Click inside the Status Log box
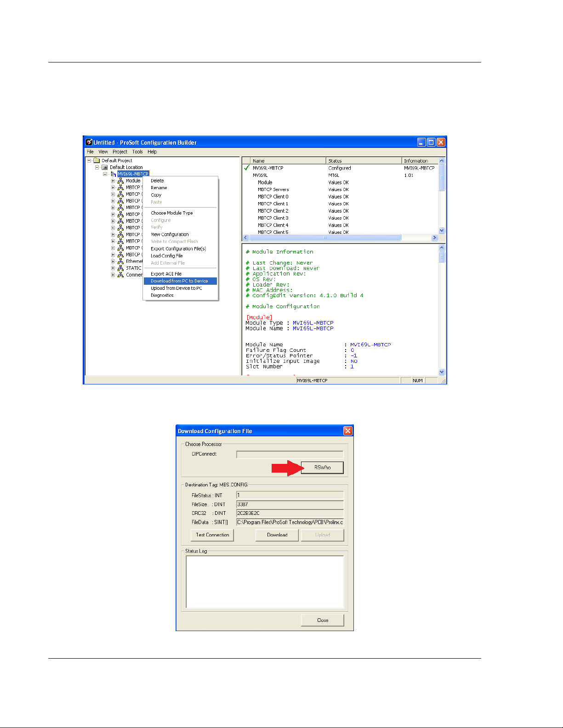The image size is (563, 728). pos(265,582)
